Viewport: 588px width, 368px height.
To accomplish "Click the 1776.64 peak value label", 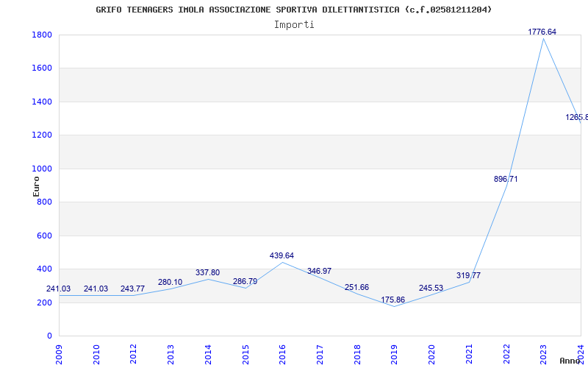I will [x=542, y=32].
